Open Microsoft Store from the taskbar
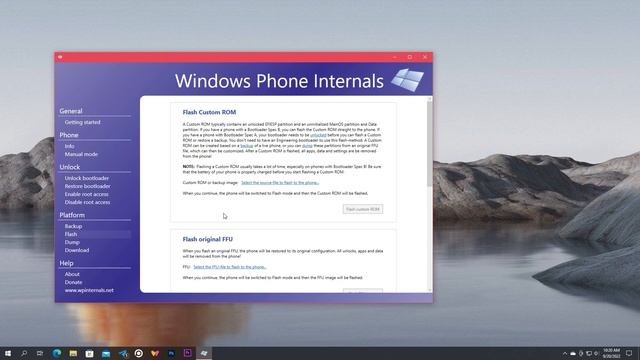 click(x=89, y=353)
